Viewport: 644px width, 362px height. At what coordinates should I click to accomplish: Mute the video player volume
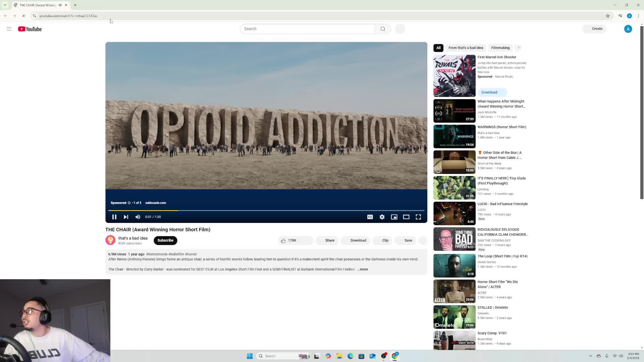tap(138, 217)
